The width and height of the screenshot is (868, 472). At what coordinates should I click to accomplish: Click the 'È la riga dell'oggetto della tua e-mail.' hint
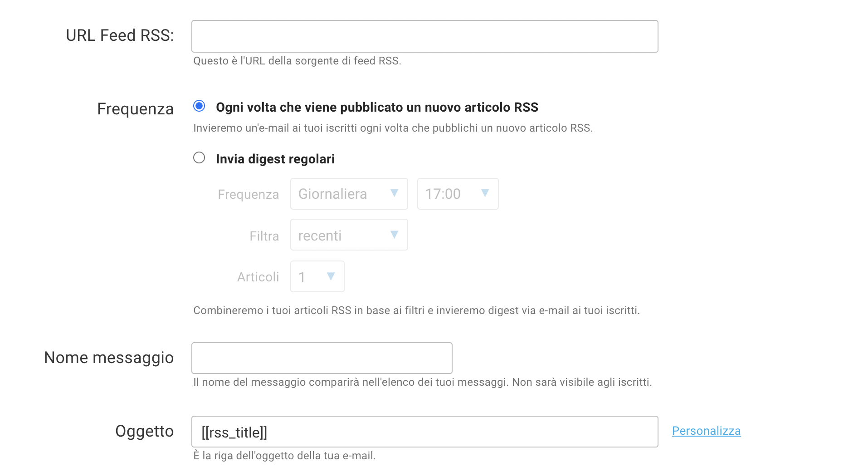click(x=284, y=456)
